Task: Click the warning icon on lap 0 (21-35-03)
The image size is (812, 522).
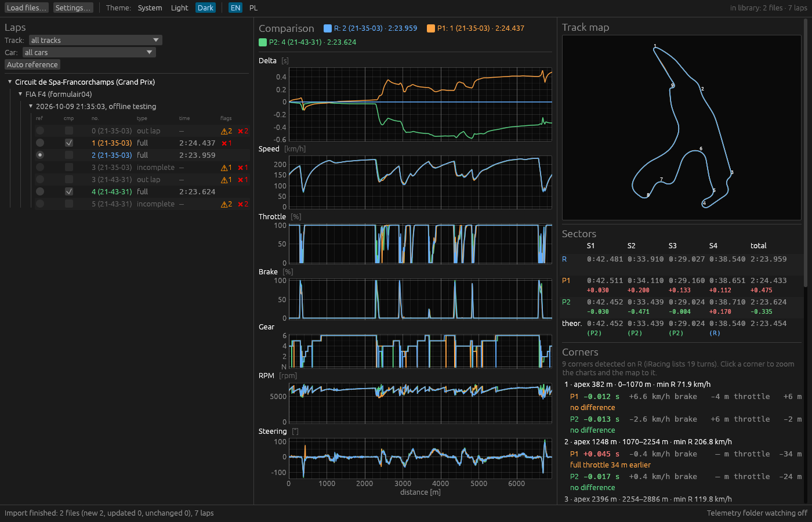Action: 226,131
